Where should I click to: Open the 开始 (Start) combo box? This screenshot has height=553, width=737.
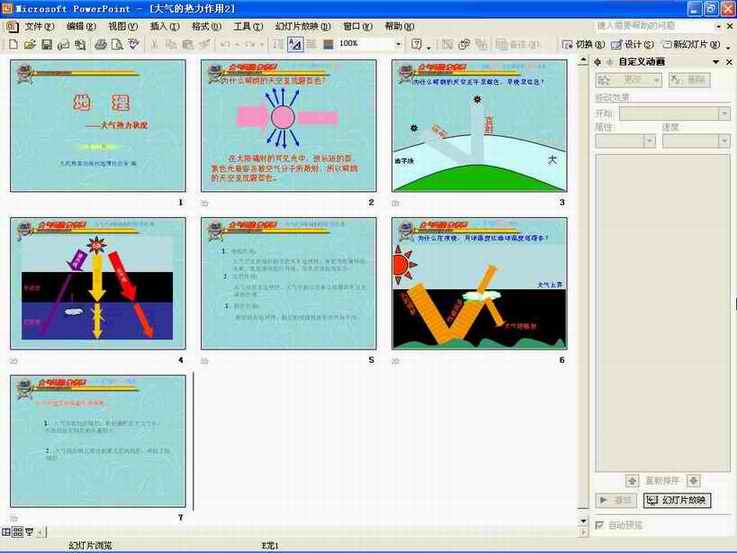[674, 114]
